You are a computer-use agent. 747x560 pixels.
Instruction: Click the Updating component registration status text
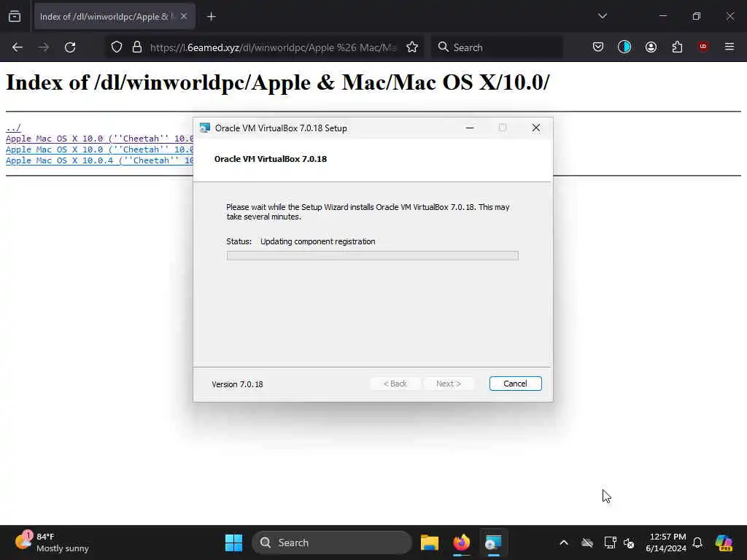(x=317, y=241)
